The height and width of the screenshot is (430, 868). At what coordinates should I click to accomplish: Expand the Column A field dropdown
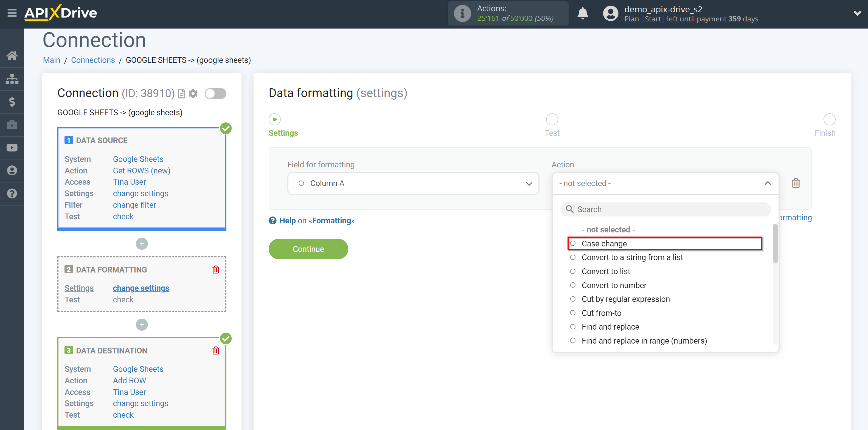coord(529,183)
